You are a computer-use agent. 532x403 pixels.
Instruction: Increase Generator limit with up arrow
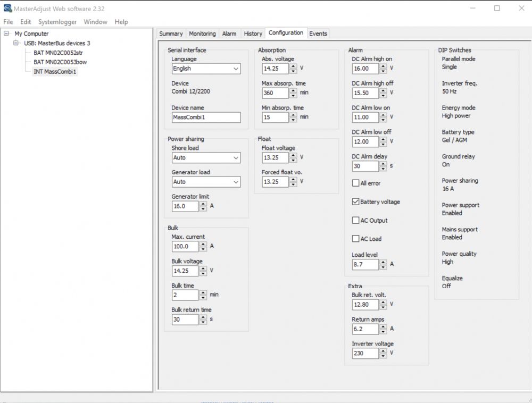203,204
